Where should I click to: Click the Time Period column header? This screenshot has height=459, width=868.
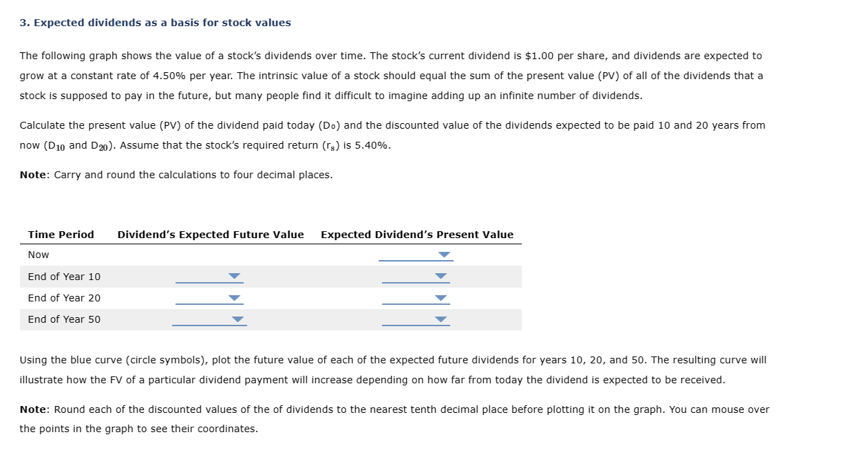pos(61,234)
